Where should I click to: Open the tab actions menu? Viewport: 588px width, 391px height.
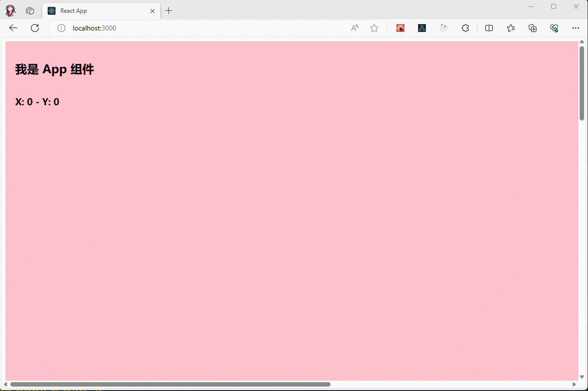30,11
